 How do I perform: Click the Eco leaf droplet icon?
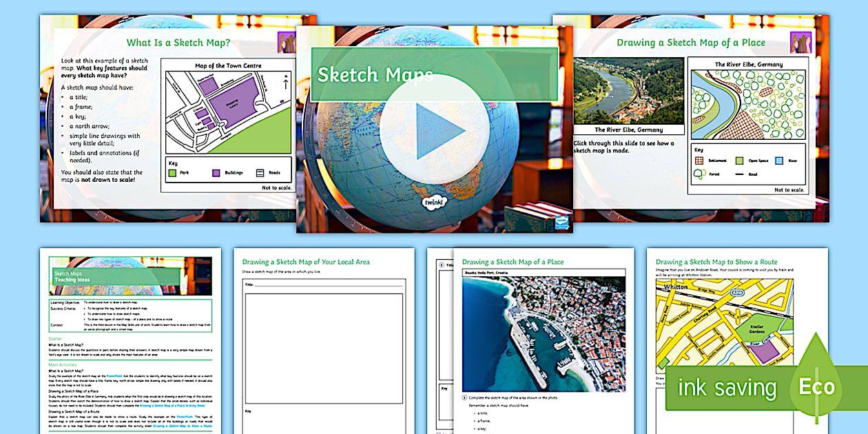tap(816, 378)
